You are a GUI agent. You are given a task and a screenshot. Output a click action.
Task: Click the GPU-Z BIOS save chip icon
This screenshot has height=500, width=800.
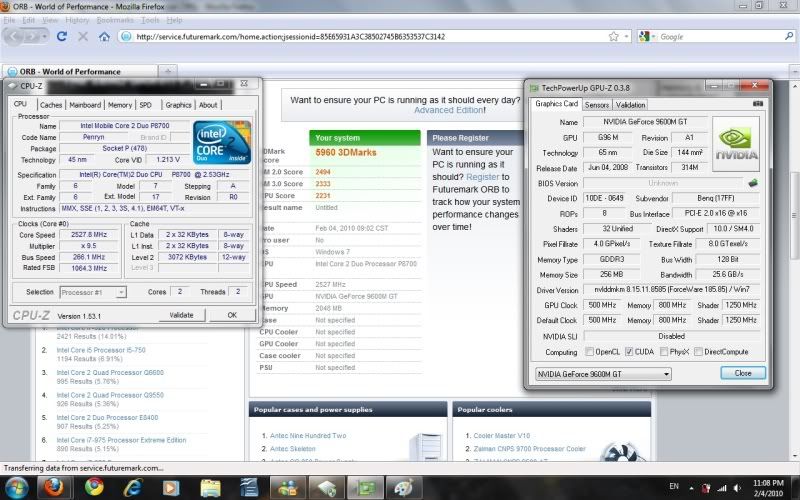753,183
